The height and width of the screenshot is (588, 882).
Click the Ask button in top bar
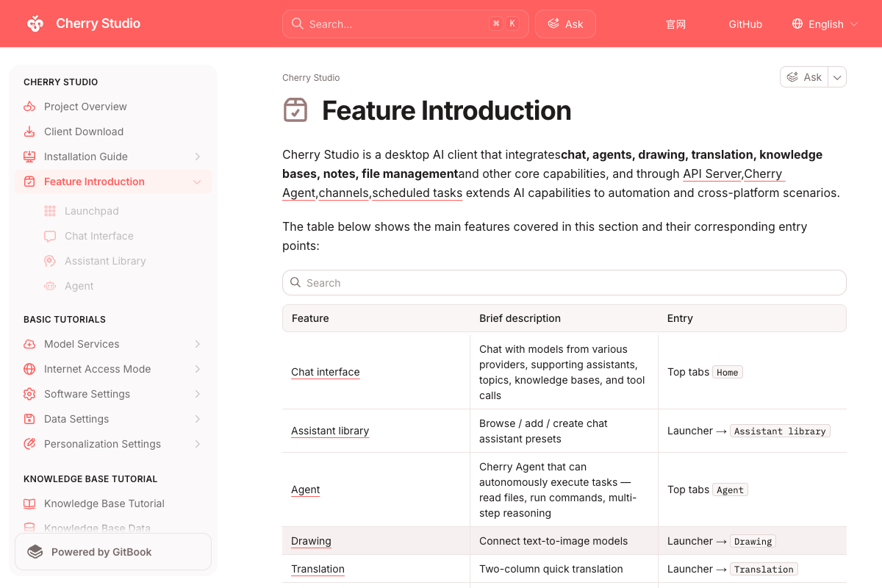pos(565,24)
